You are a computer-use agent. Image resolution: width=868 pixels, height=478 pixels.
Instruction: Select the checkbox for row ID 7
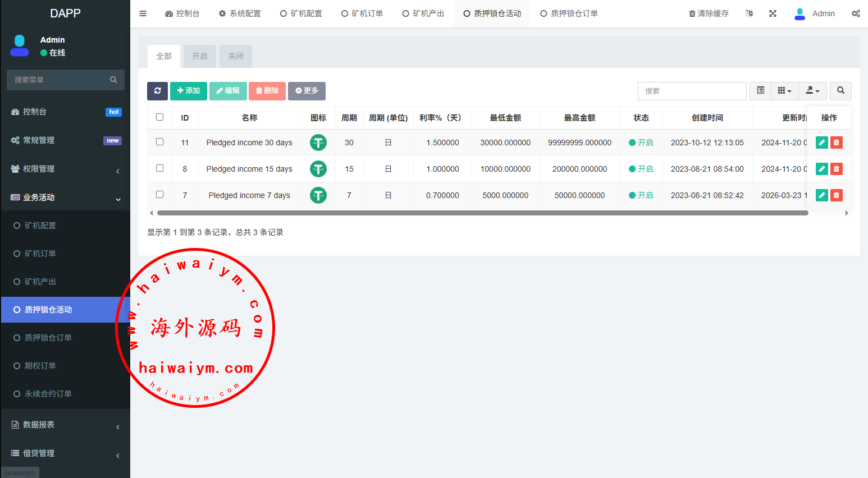pos(160,195)
